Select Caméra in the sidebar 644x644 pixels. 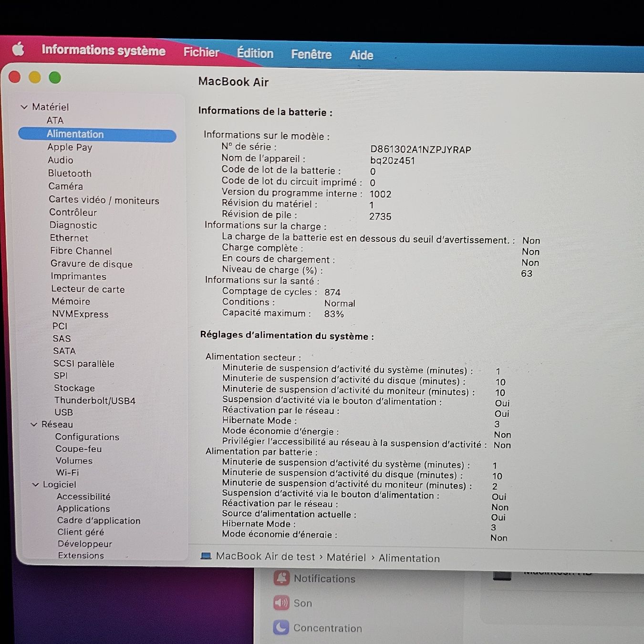point(65,186)
